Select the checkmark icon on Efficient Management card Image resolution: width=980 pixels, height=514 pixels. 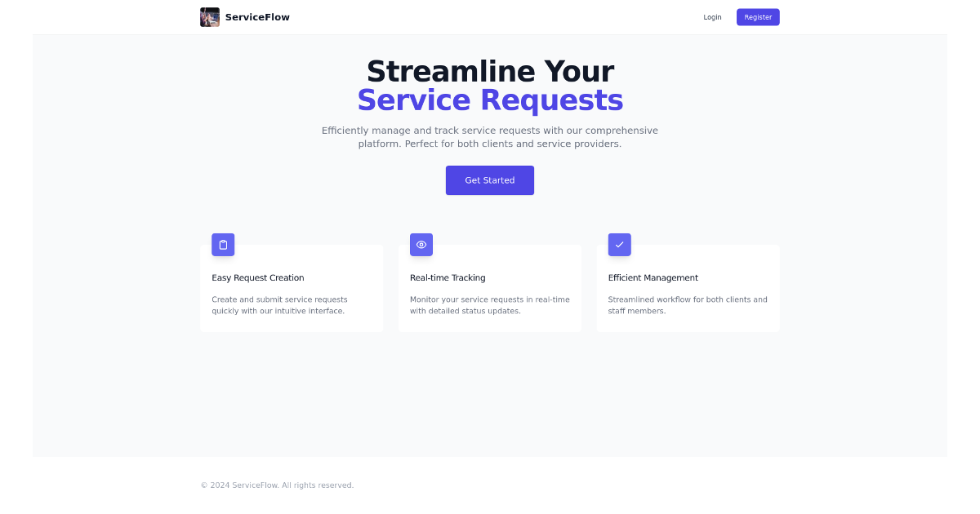tap(619, 244)
